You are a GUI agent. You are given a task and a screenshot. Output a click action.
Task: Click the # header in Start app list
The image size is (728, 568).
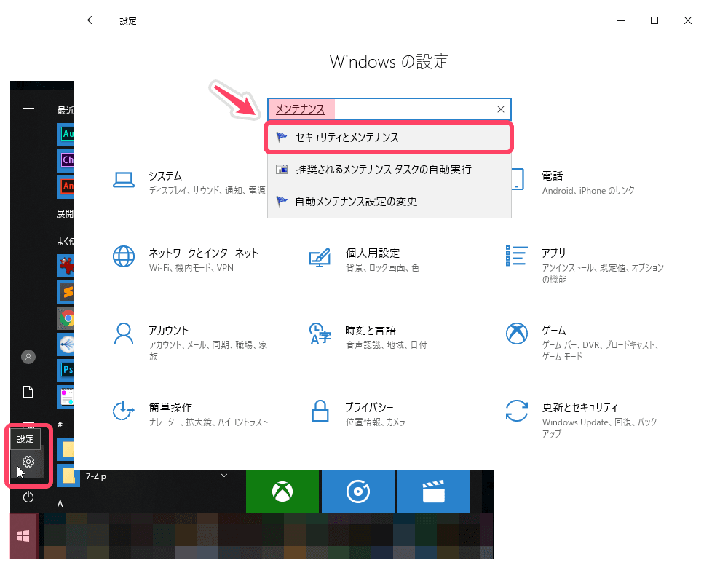pyautogui.click(x=60, y=425)
